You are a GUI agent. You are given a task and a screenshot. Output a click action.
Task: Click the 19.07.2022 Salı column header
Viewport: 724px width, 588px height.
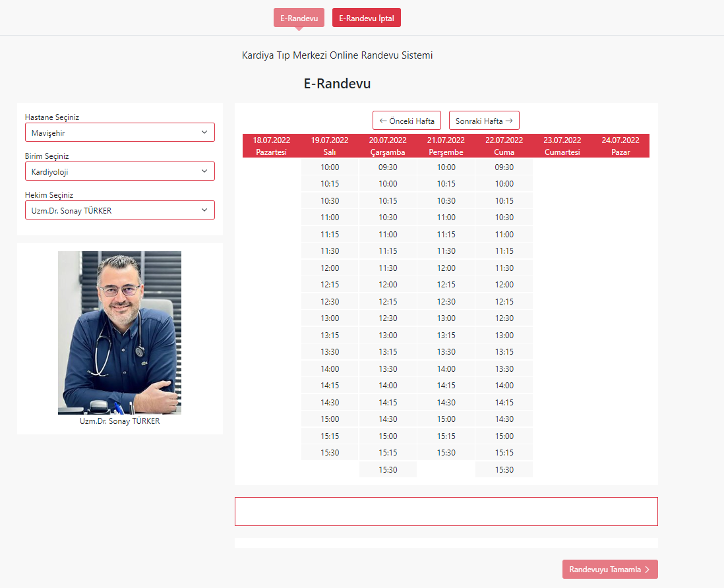coord(330,146)
